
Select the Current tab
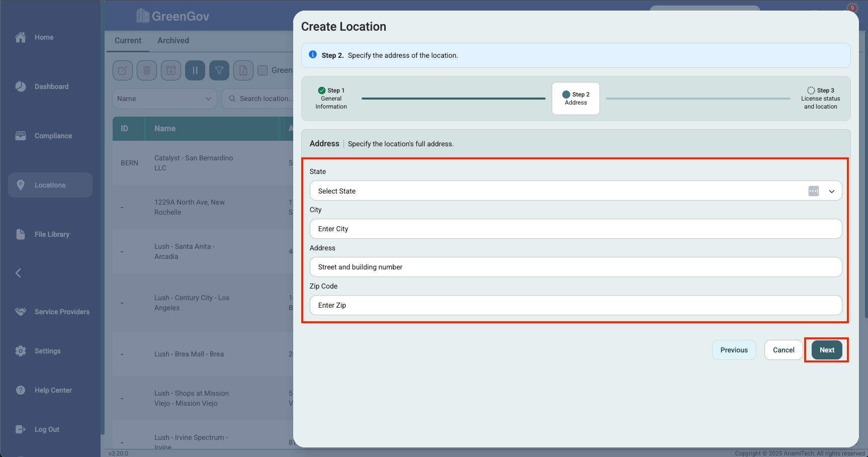[128, 41]
